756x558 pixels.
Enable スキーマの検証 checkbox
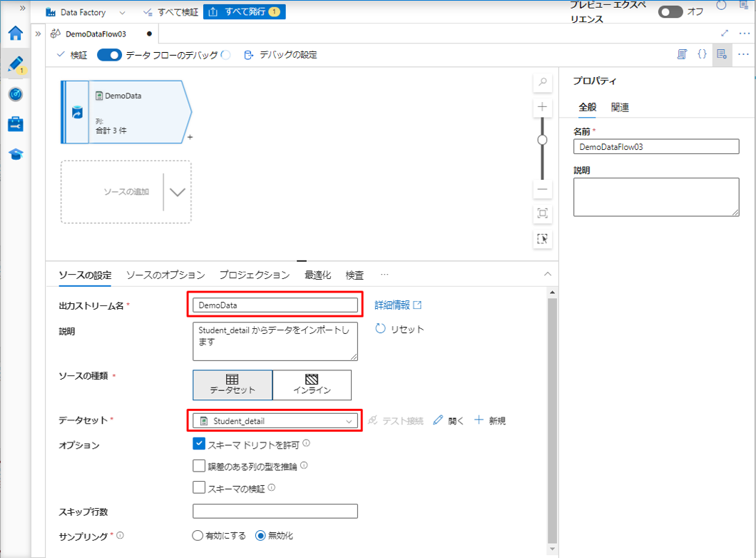pos(199,488)
